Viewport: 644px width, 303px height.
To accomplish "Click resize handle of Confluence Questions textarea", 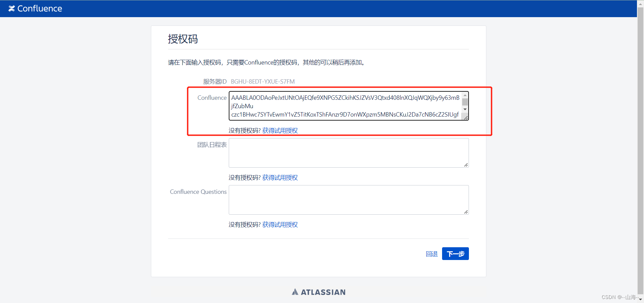I will tap(466, 212).
